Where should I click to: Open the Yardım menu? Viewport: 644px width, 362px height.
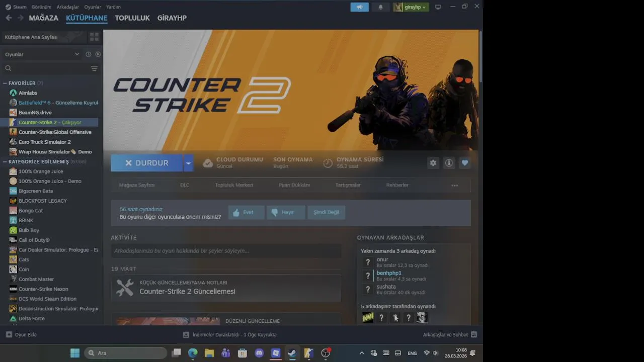point(113,7)
